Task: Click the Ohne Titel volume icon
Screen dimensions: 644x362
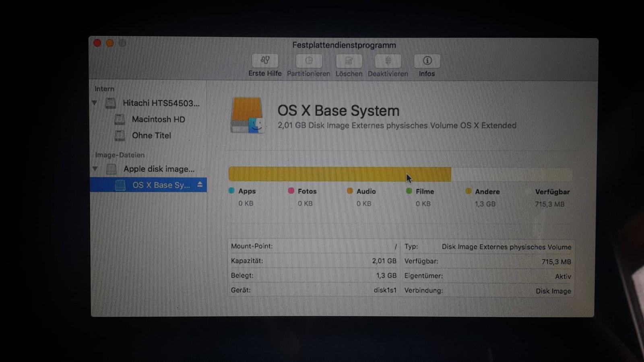Action: (x=120, y=136)
